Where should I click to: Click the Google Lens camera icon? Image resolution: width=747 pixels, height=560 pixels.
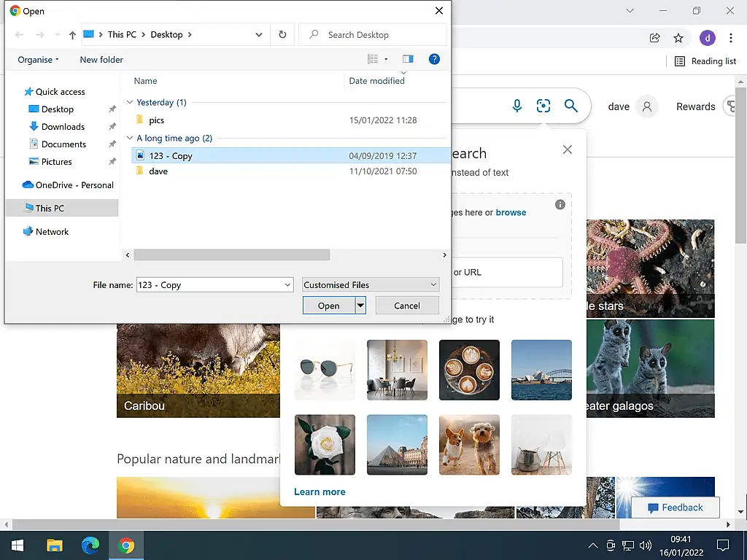543,106
